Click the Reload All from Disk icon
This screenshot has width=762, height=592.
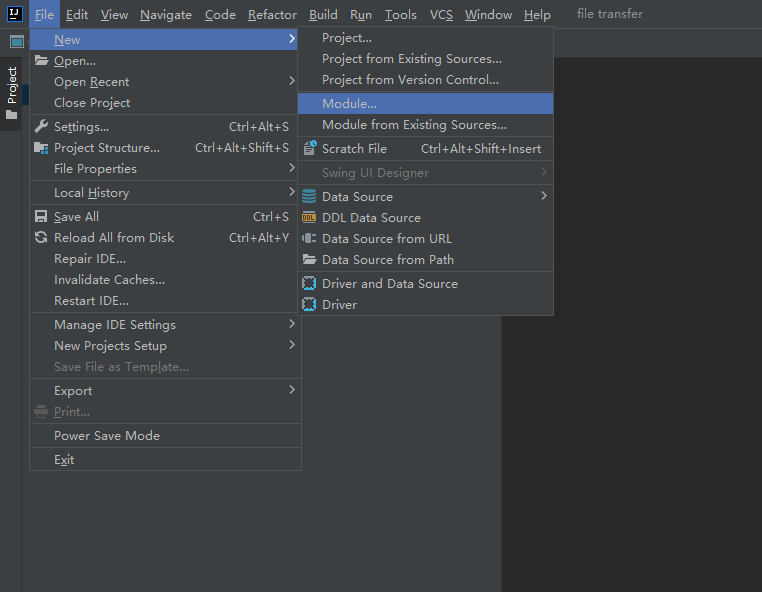(41, 238)
